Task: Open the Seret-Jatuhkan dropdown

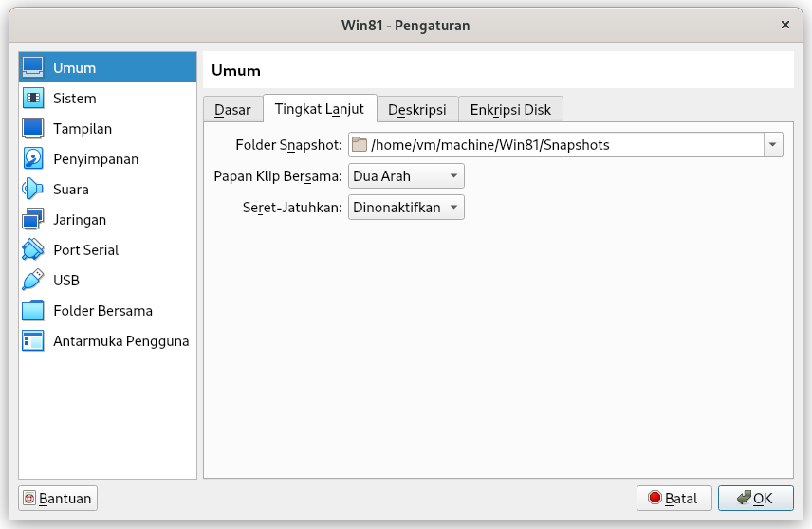Action: point(406,208)
